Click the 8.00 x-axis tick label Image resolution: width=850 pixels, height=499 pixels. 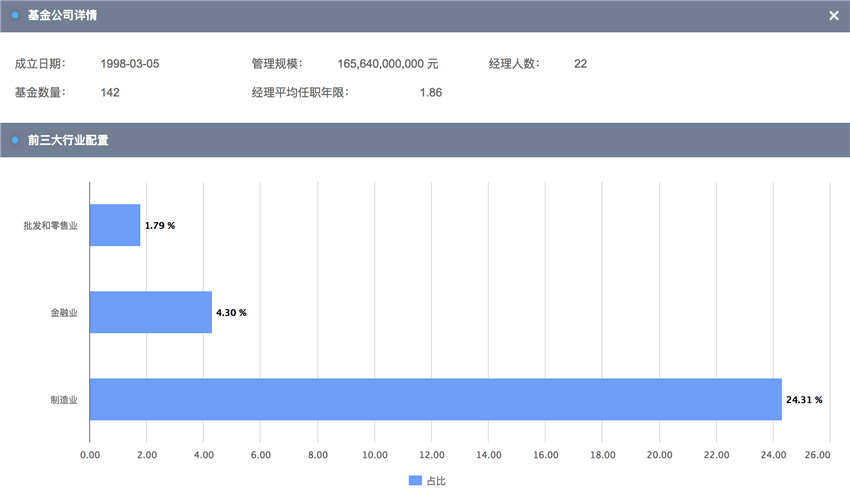point(318,455)
